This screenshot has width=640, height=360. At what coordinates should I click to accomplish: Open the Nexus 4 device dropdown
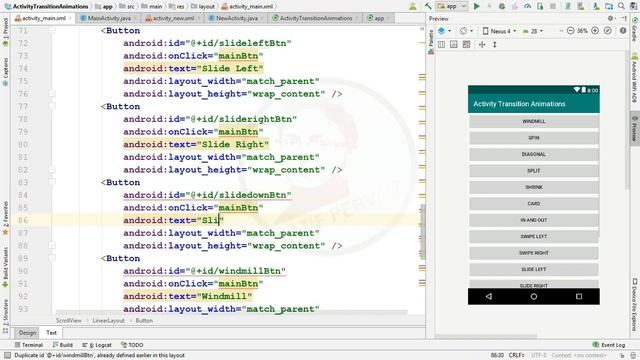[500, 31]
